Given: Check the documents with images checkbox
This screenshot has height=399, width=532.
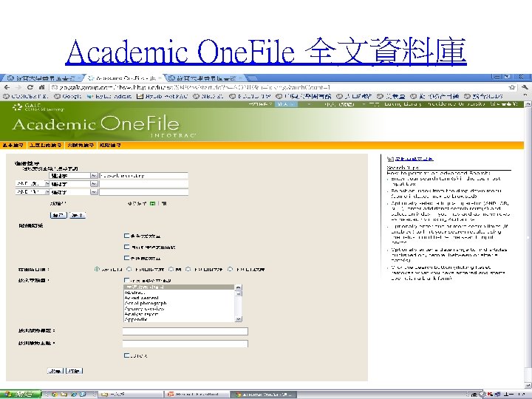Looking at the screenshot, I should 126,258.
